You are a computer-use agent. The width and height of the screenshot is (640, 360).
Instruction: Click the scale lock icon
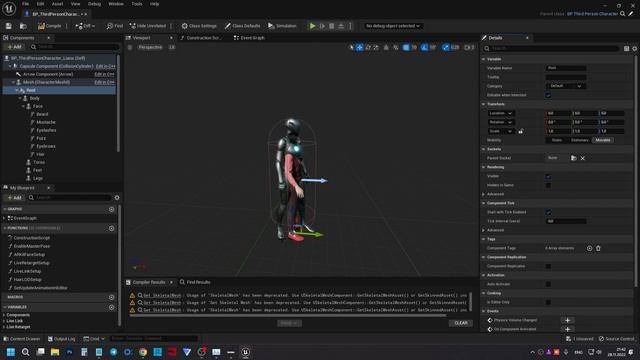pos(521,131)
